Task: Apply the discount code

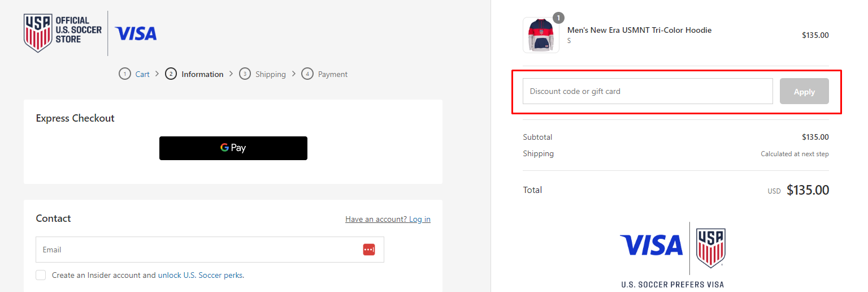Action: point(804,91)
